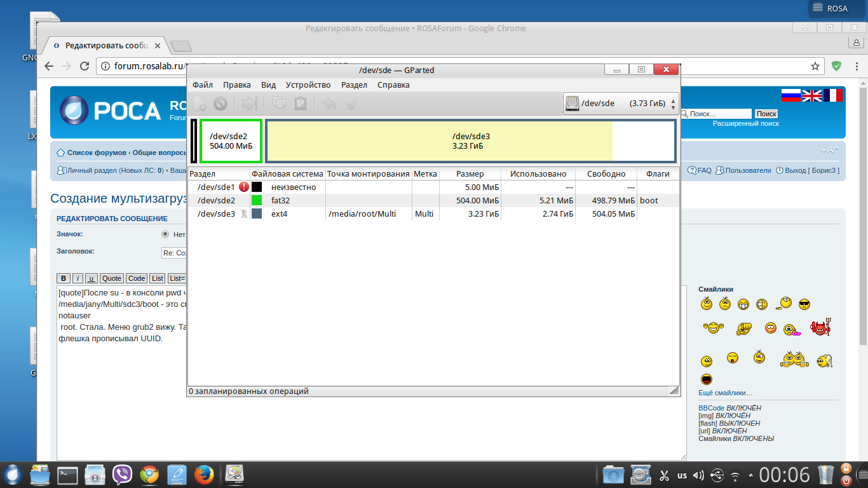Click the black colour square in the /dev/sde1 row
Image resolution: width=868 pixels, height=488 pixels.
coord(257,187)
